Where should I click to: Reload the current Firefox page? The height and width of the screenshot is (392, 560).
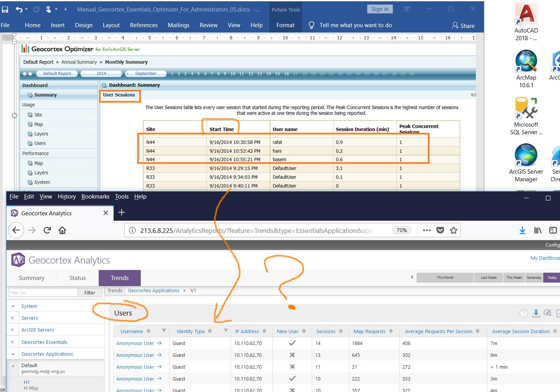tap(47, 230)
